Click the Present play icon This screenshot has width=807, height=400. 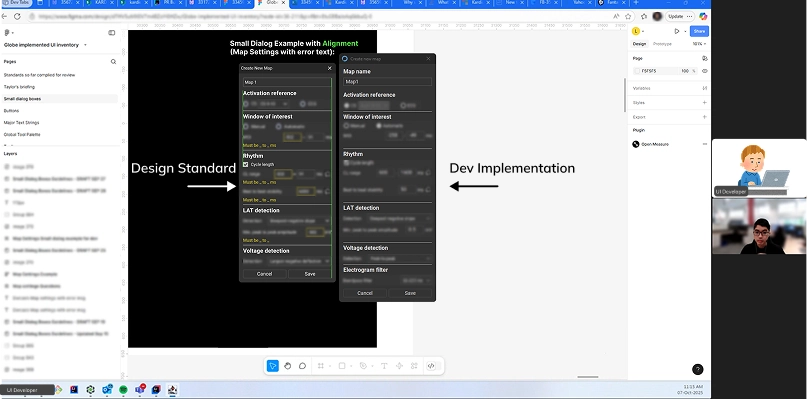pos(677,32)
